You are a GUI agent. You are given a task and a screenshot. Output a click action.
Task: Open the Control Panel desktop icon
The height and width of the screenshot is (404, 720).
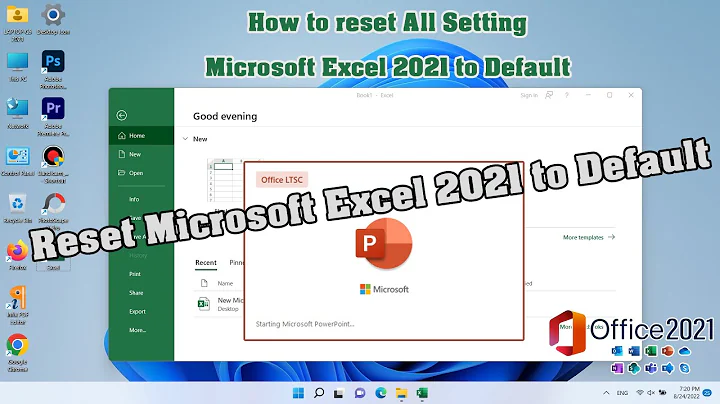click(x=17, y=162)
